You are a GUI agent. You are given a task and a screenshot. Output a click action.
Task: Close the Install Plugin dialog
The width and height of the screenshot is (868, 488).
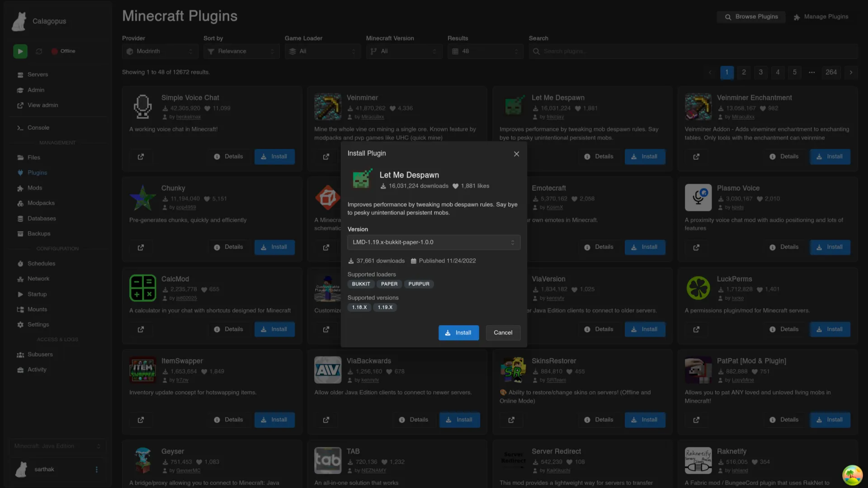pos(516,154)
